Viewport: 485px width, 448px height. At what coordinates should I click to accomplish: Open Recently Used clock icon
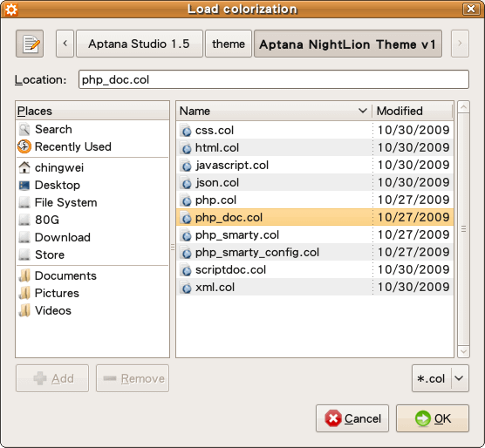pos(24,146)
